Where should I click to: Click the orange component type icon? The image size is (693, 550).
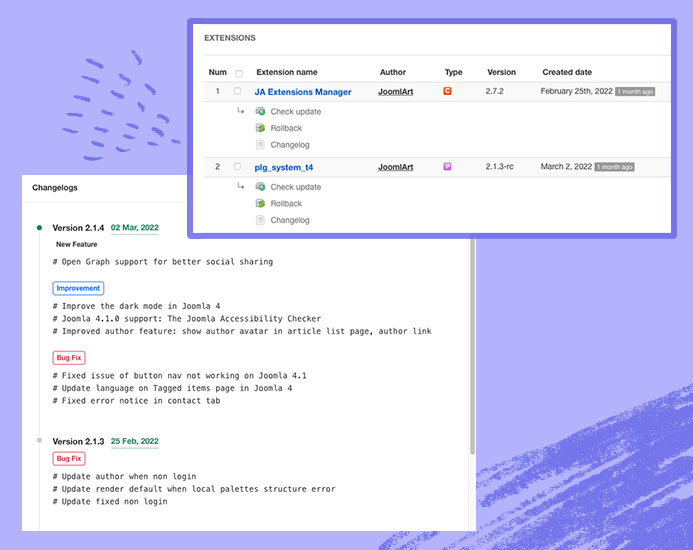pyautogui.click(x=447, y=91)
